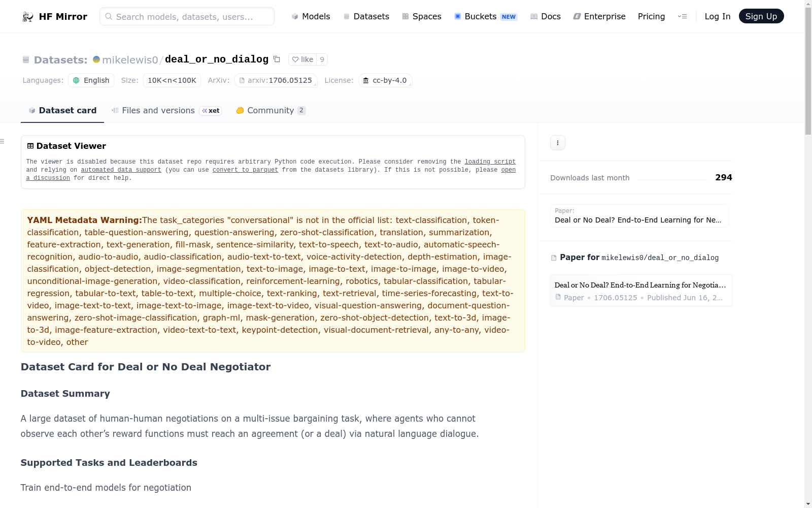Click the Datasets database icon in navbar
Image resolution: width=812 pixels, height=508 pixels.
(347, 16)
